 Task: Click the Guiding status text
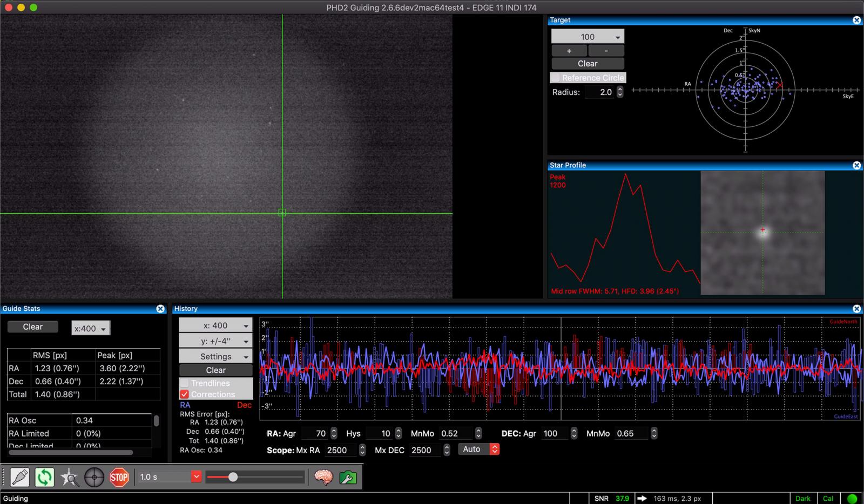coord(16,499)
